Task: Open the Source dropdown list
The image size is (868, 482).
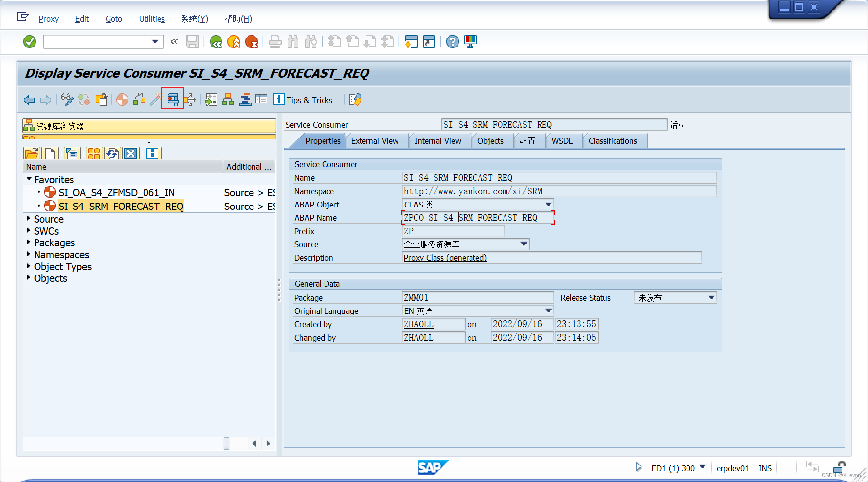Action: click(524, 244)
